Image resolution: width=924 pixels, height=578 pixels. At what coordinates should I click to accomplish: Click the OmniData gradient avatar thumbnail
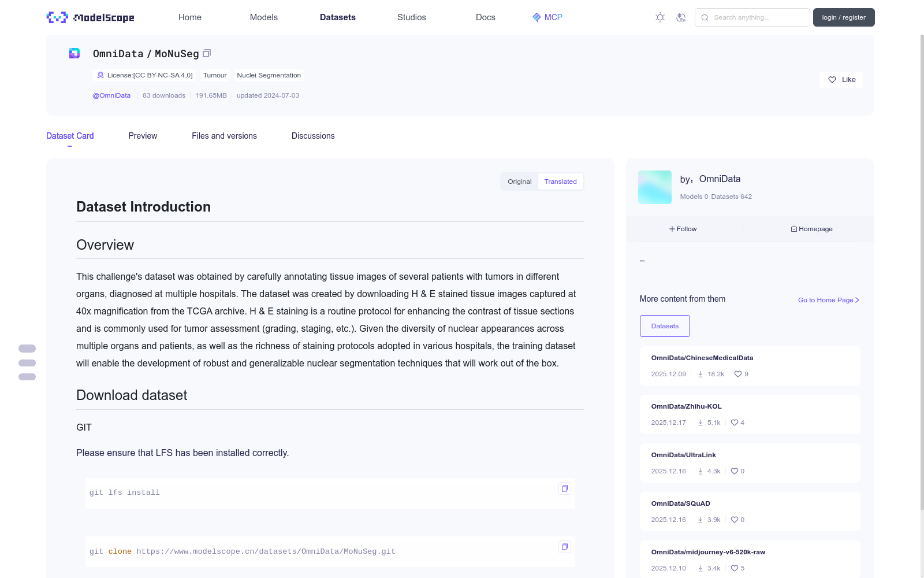tap(655, 187)
